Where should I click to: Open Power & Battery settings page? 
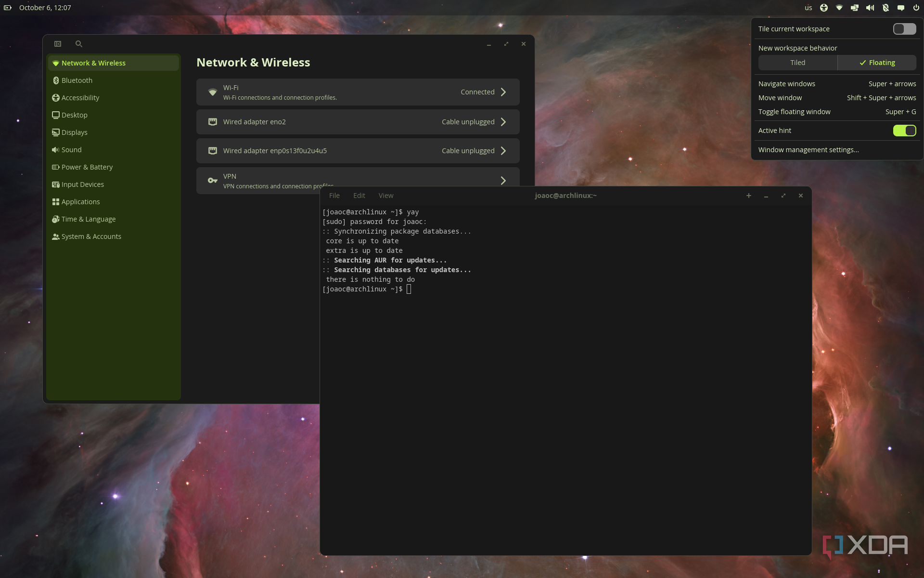click(x=114, y=167)
